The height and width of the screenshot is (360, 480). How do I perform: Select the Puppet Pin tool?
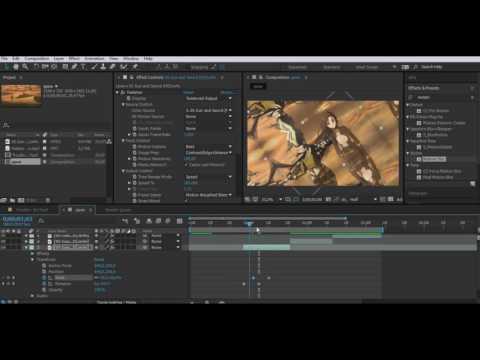(x=135, y=67)
